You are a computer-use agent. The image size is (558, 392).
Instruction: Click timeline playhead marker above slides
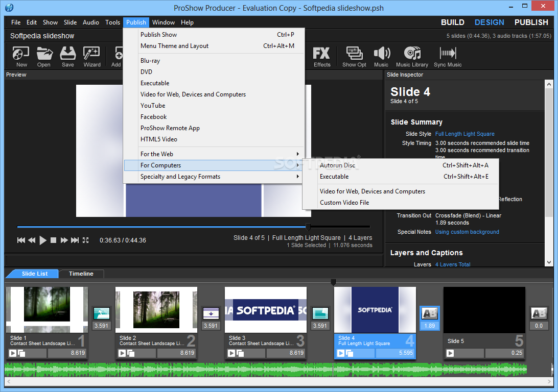(333, 282)
